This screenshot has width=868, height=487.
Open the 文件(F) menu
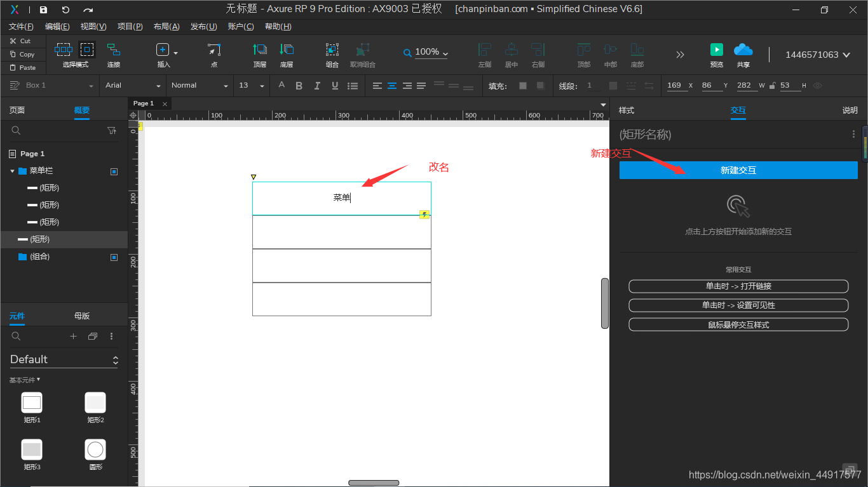click(x=21, y=27)
